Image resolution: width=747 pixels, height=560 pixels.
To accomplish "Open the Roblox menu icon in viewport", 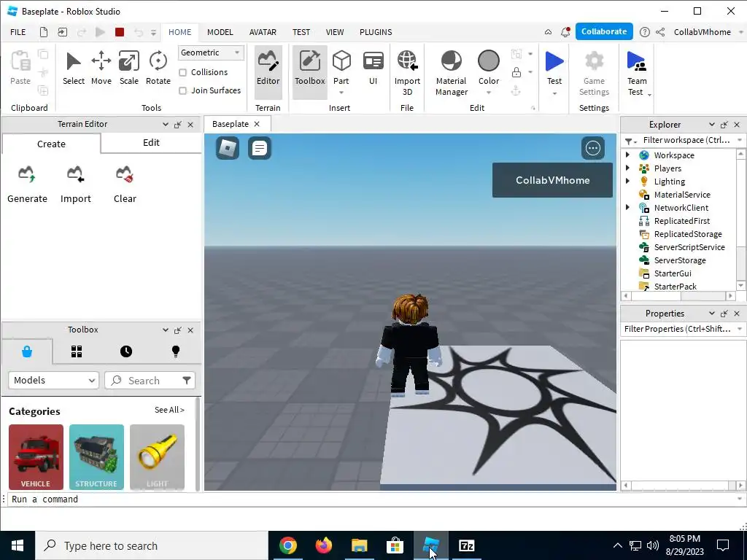I will tap(228, 148).
